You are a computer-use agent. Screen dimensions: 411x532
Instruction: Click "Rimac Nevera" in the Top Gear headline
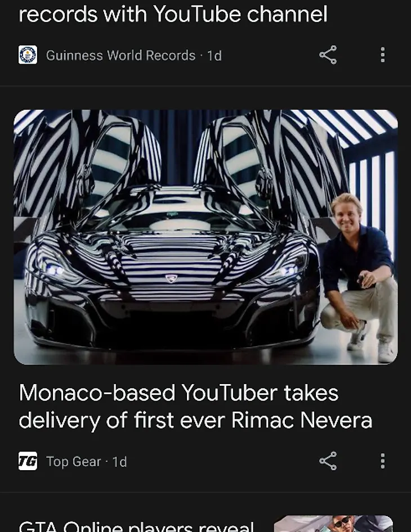[302, 421]
